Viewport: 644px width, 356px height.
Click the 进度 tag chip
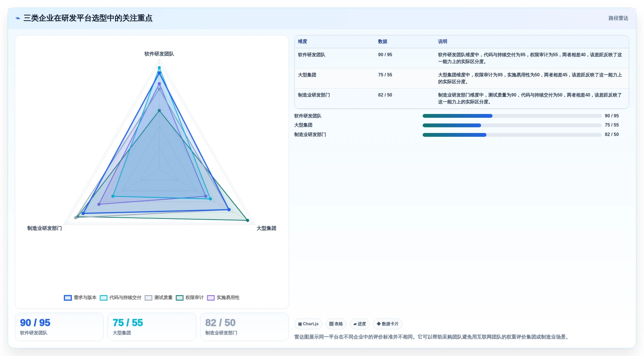[x=360, y=324]
